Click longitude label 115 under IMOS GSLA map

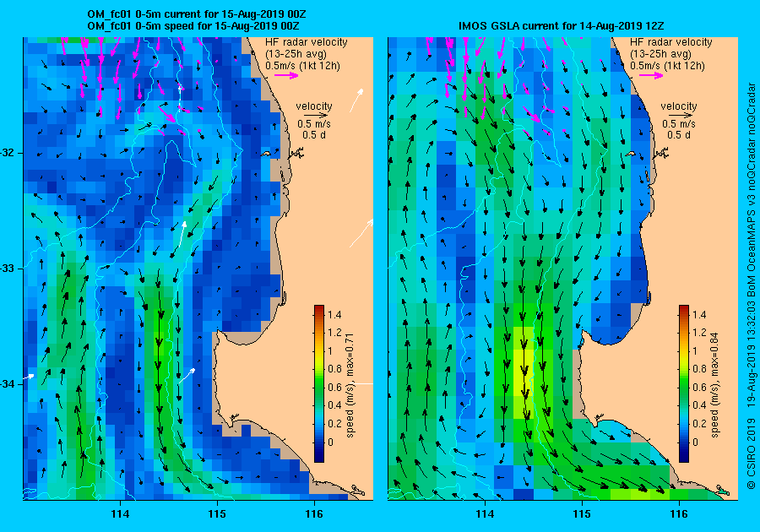pos(582,514)
